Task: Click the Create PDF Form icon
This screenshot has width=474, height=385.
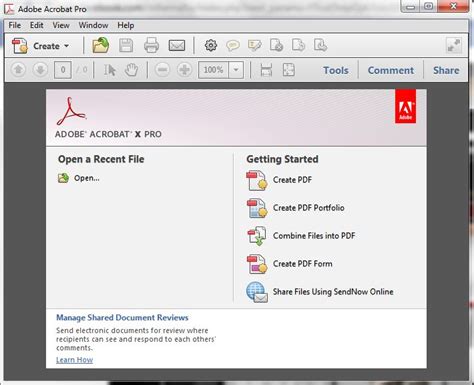Action: point(257,264)
